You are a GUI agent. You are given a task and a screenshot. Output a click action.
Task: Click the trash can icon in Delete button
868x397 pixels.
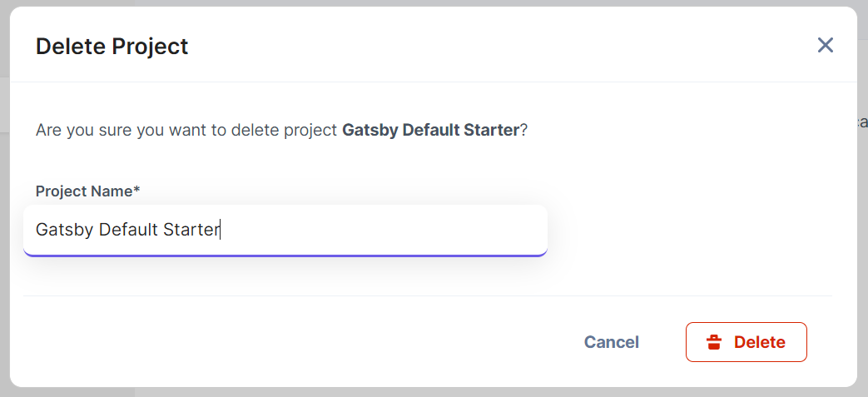[714, 342]
